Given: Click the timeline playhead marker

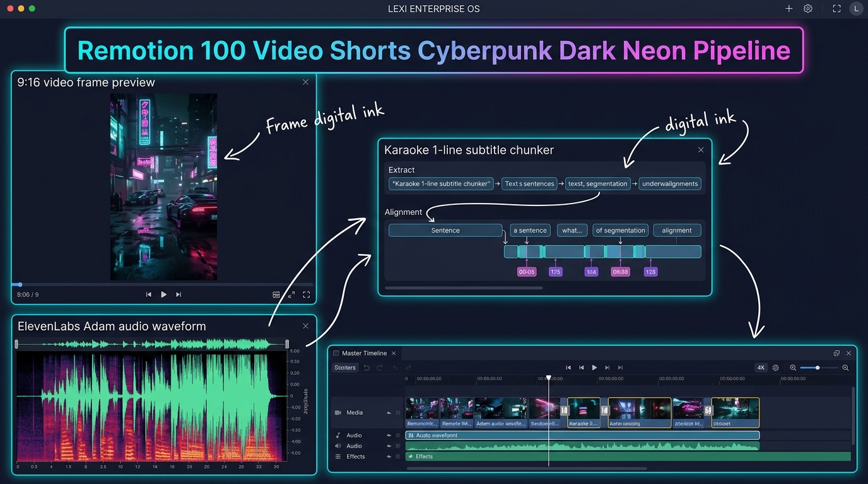Looking at the screenshot, I should pyautogui.click(x=549, y=378).
